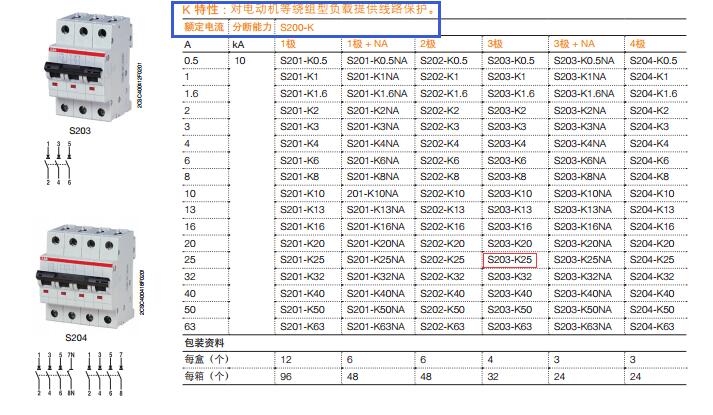Click cell 'S202-K2'
The width and height of the screenshot is (713, 415).
coord(439,110)
